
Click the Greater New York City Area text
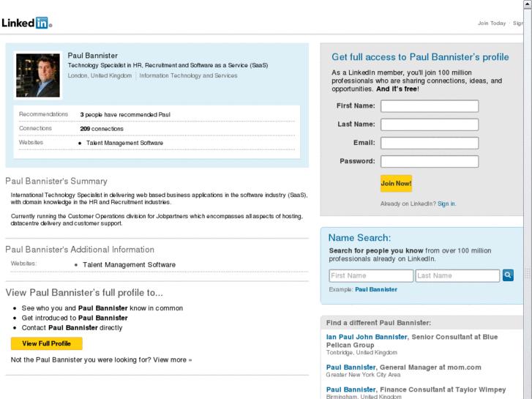click(363, 375)
